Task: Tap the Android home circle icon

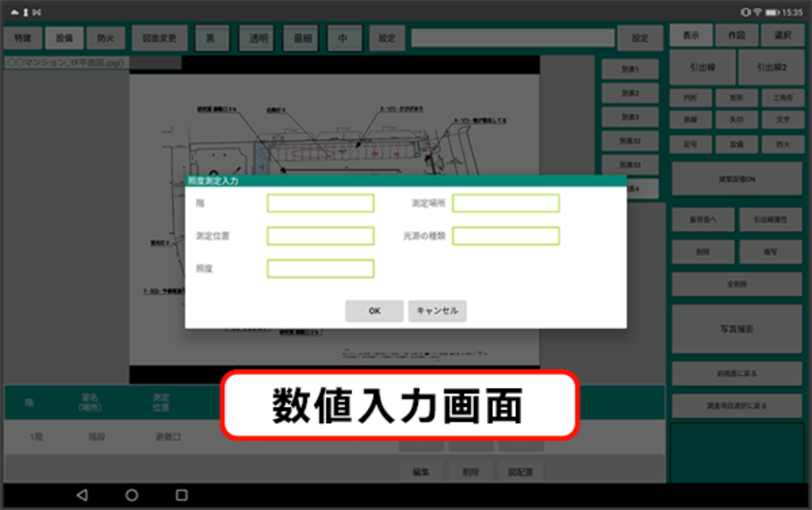Action: (132, 495)
